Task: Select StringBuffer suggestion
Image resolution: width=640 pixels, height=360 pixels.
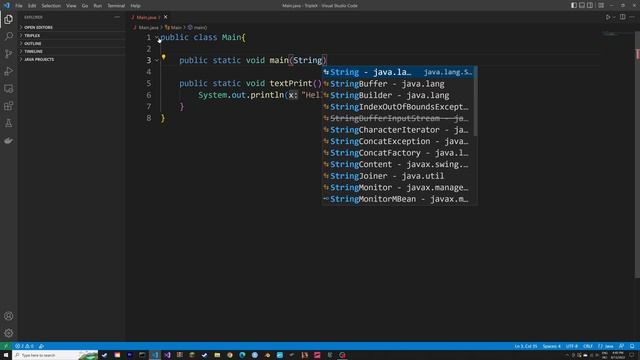Action: tap(398, 84)
